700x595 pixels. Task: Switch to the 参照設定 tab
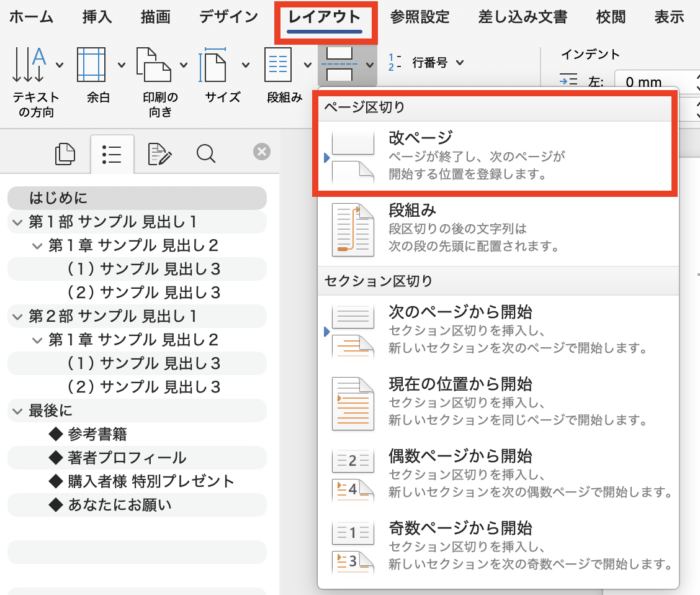tap(420, 17)
